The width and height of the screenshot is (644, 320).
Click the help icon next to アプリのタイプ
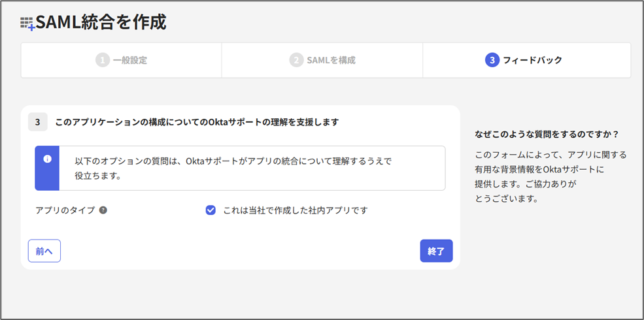pyautogui.click(x=103, y=210)
